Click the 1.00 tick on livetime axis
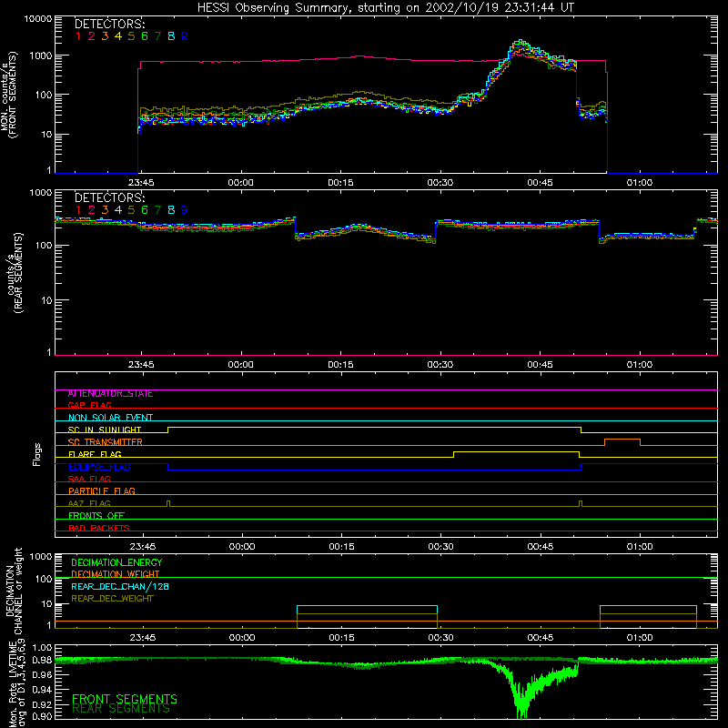 [x=42, y=647]
